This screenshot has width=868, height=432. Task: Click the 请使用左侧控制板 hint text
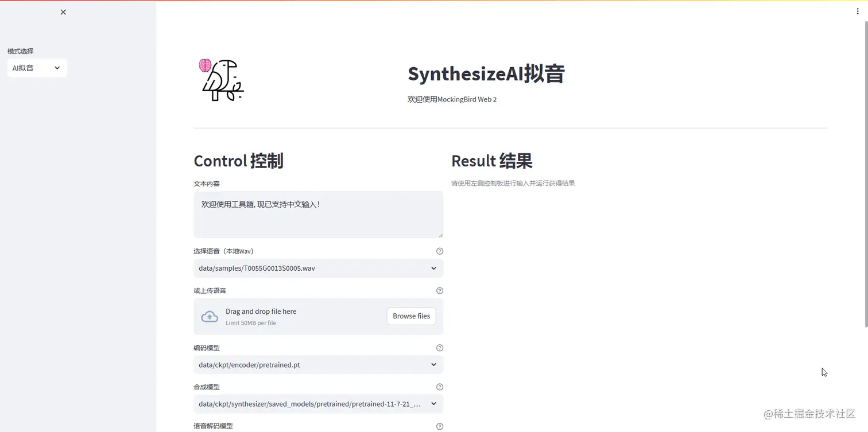(x=513, y=184)
